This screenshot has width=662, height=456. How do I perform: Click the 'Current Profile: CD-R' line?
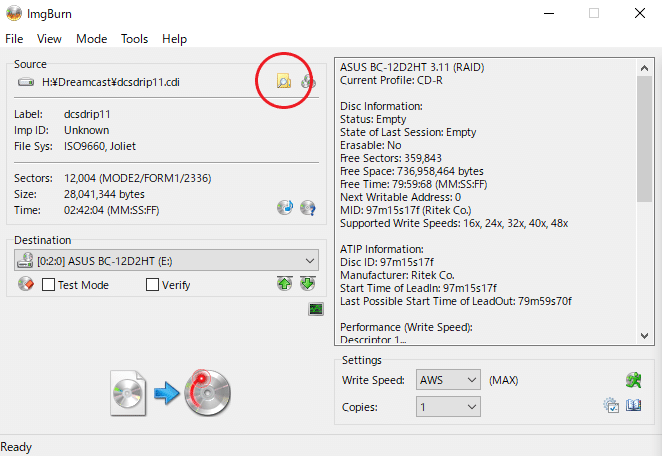[391, 80]
